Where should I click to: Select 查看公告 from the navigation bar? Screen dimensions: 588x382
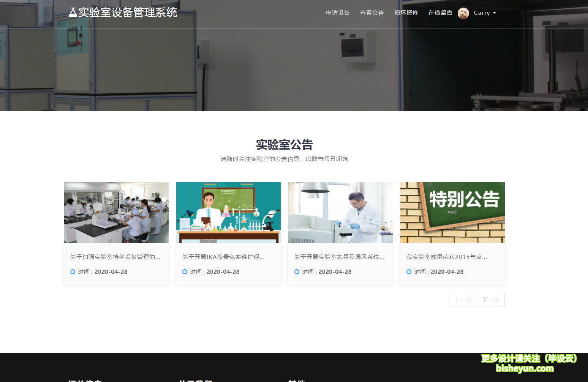(x=372, y=13)
